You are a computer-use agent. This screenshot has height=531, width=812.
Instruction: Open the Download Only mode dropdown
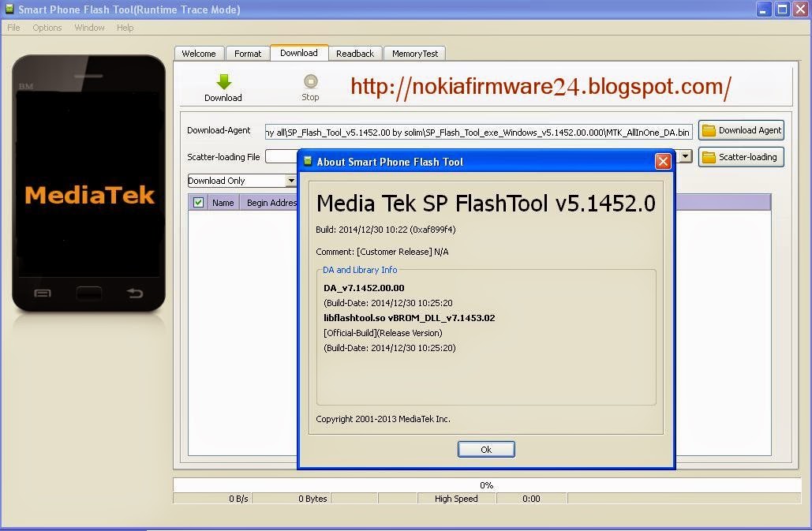pyautogui.click(x=291, y=181)
